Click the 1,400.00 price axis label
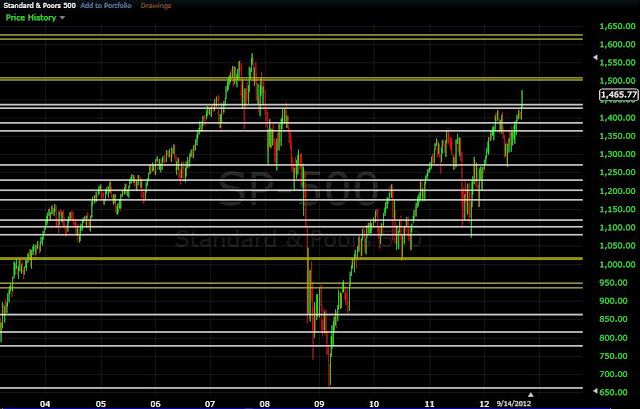This screenshot has height=409, width=640. coord(618,118)
